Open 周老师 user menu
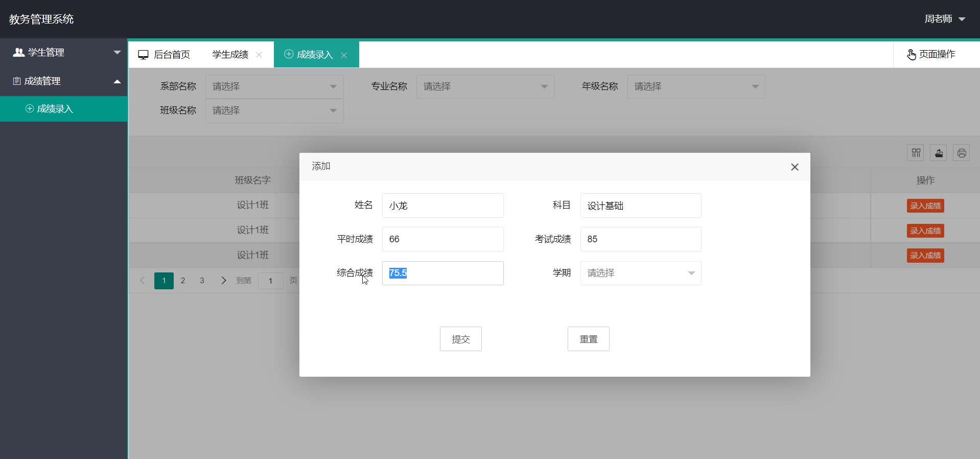 (944, 19)
